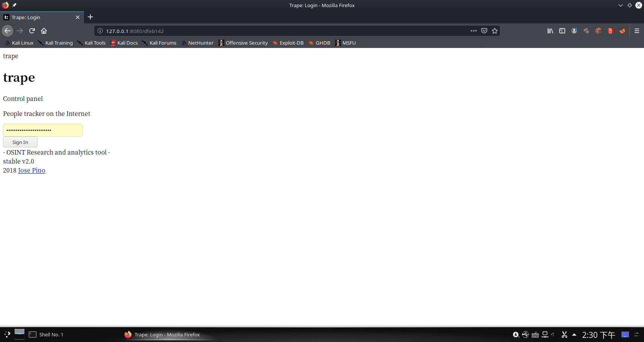Save page to Pocket icon
The image size is (644, 342).
(x=484, y=31)
